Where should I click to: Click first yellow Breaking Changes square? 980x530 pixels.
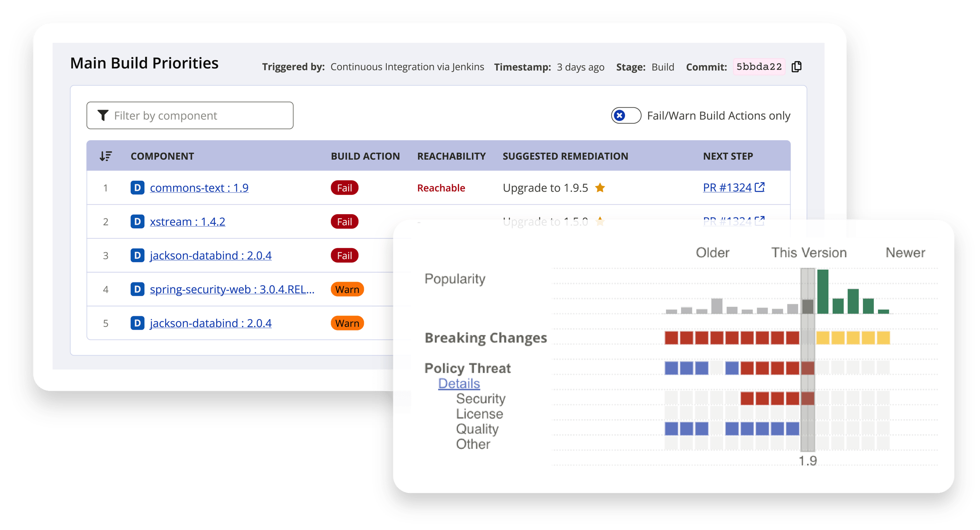(x=823, y=338)
